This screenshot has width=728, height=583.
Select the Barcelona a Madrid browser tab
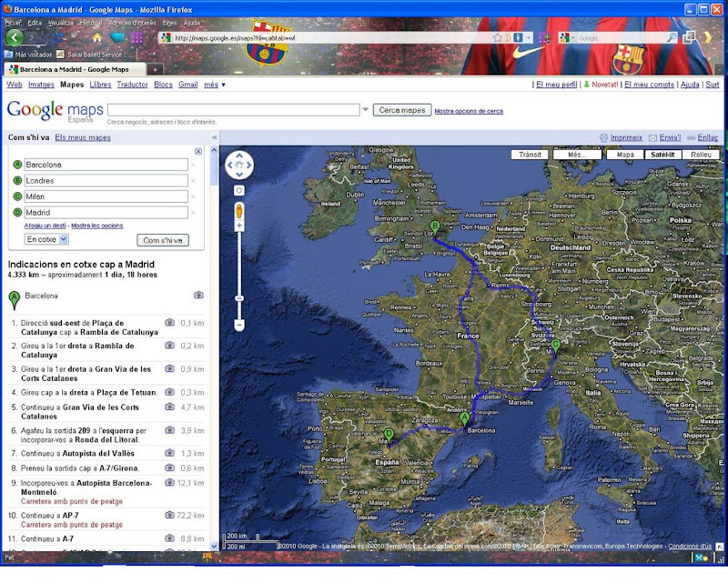click(75, 69)
